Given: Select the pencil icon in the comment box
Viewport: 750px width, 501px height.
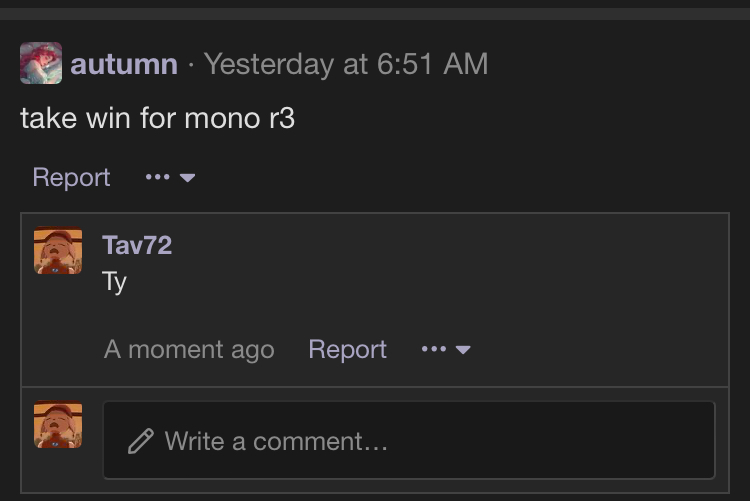Looking at the screenshot, I should tap(141, 441).
